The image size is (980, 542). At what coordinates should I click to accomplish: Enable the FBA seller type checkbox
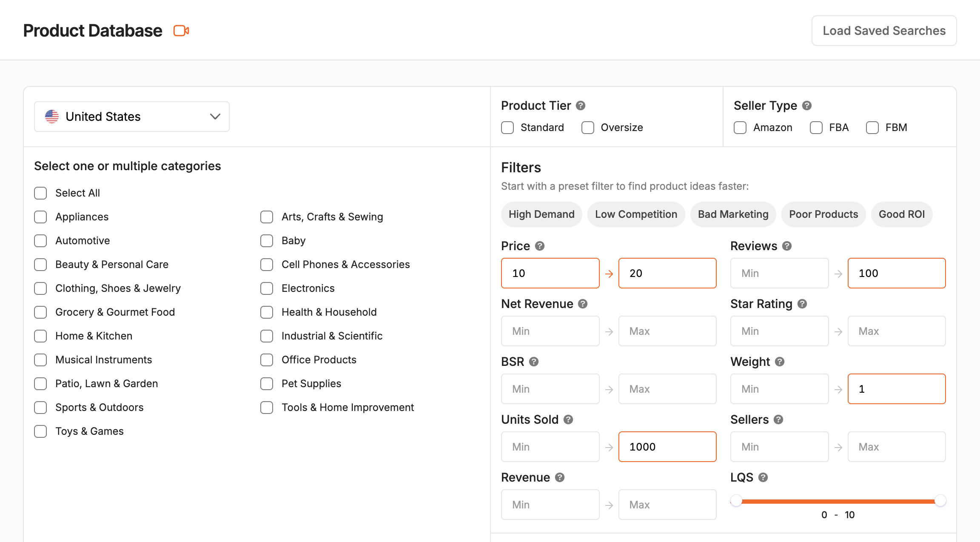pos(816,128)
